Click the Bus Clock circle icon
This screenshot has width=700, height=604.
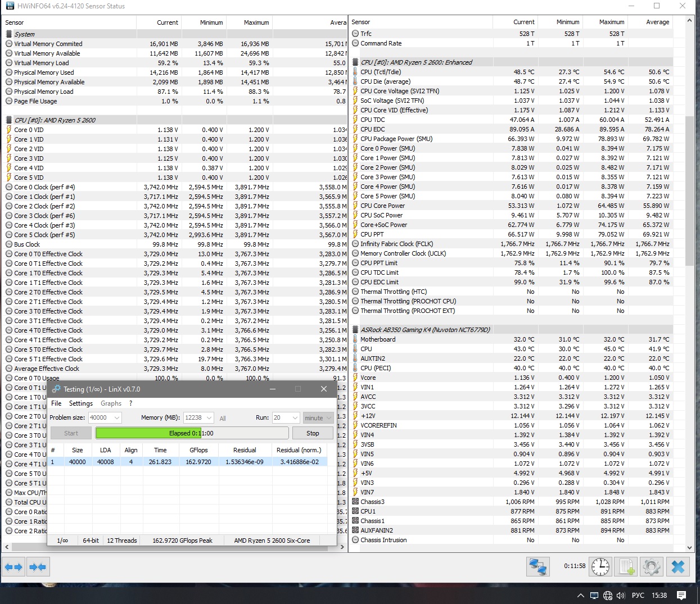(9, 244)
